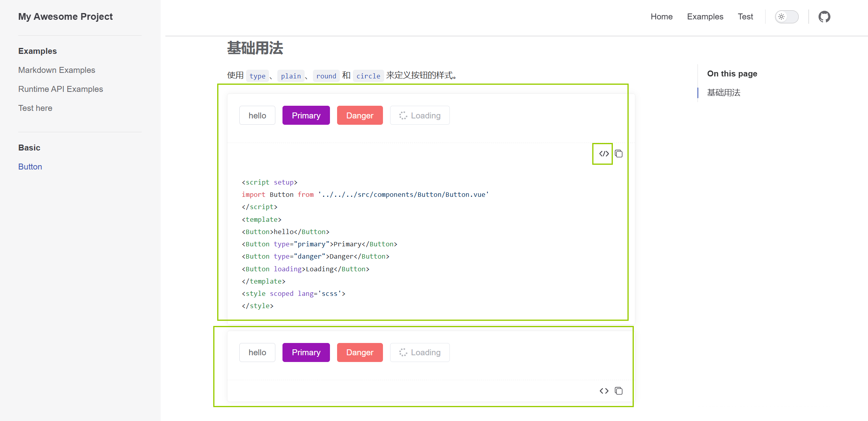Open the GitHub repository icon
The height and width of the screenshot is (421, 868).
824,17
